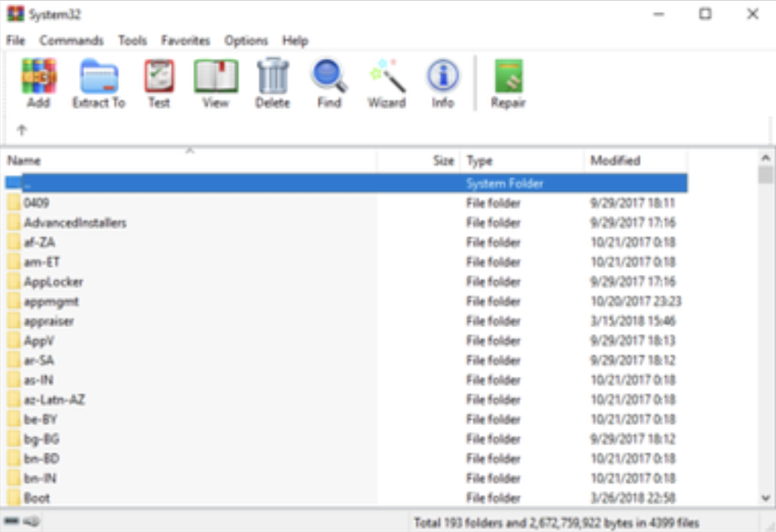Click the Extract To toolbar icon
The image size is (776, 532).
point(99,76)
